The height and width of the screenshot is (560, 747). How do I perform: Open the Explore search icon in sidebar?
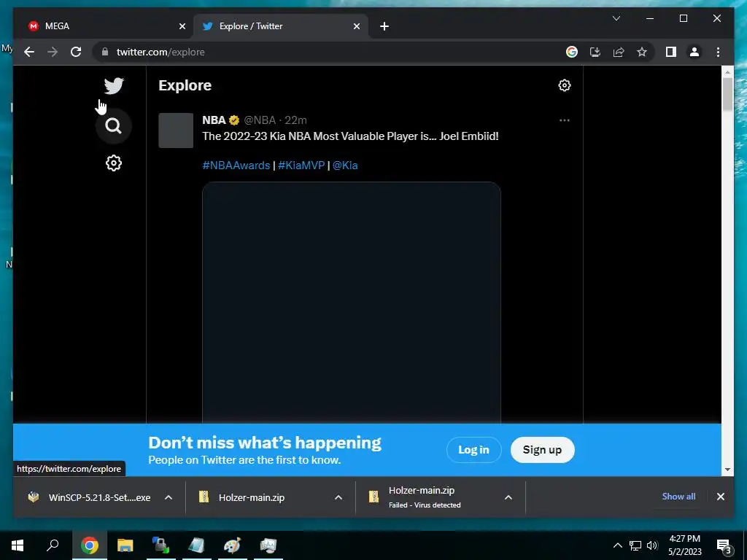tap(113, 126)
